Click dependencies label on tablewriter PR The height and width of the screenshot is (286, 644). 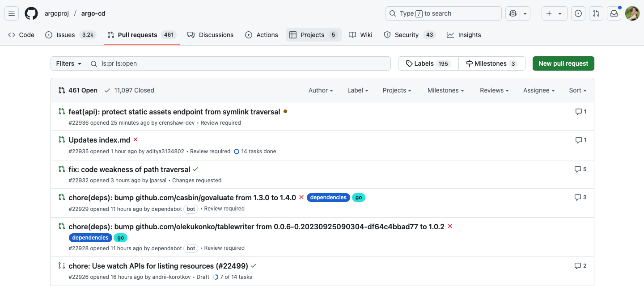pos(90,238)
